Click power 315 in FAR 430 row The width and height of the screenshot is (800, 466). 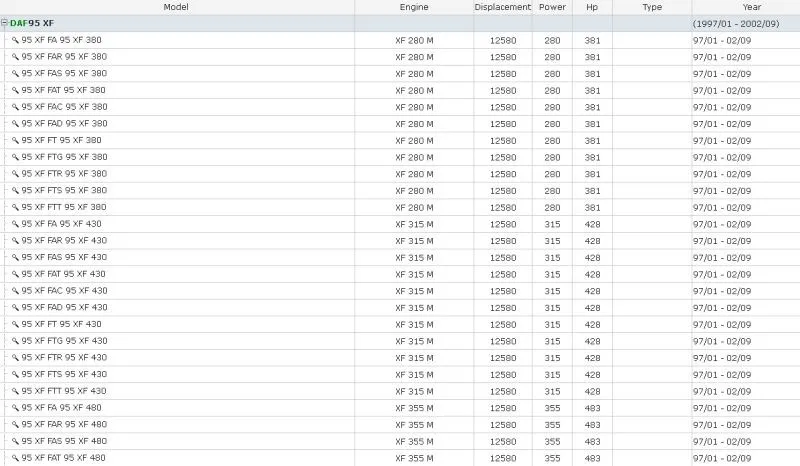(552, 241)
